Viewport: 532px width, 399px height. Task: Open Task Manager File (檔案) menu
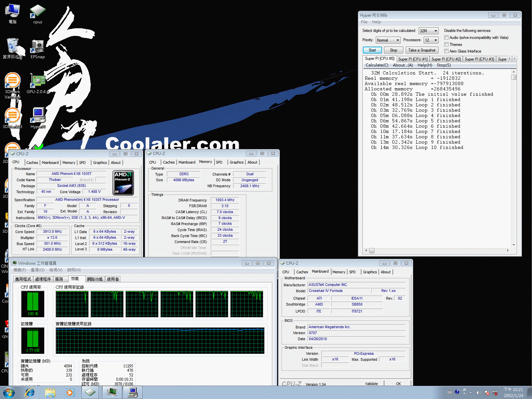[20, 270]
